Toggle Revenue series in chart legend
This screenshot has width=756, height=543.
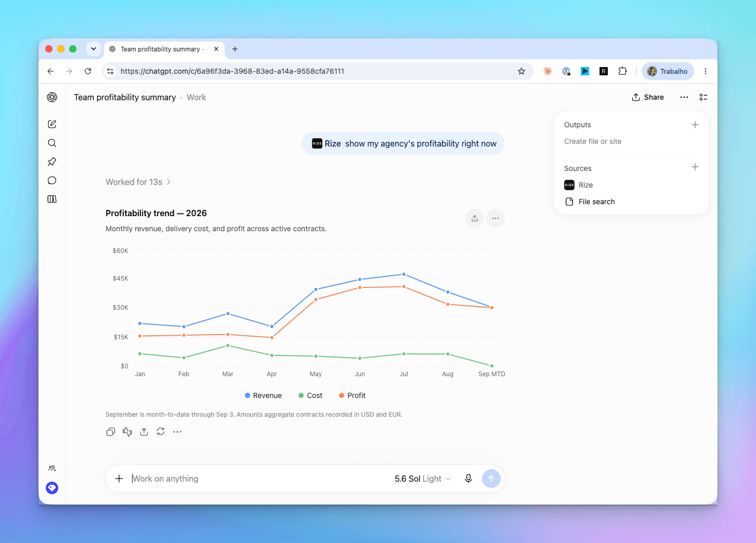[263, 395]
